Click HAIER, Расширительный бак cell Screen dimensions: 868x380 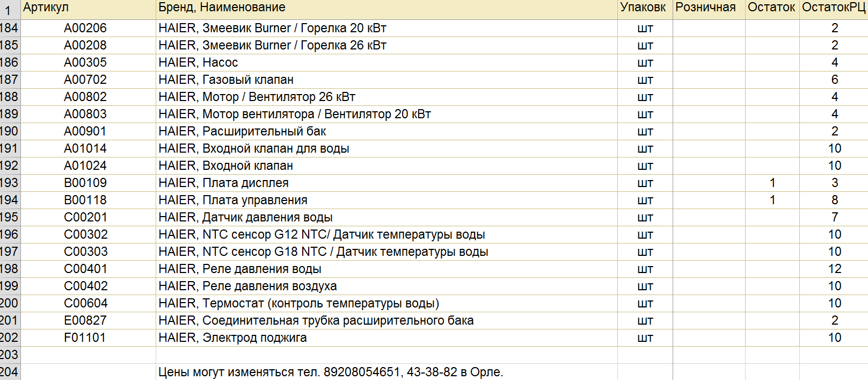point(386,132)
